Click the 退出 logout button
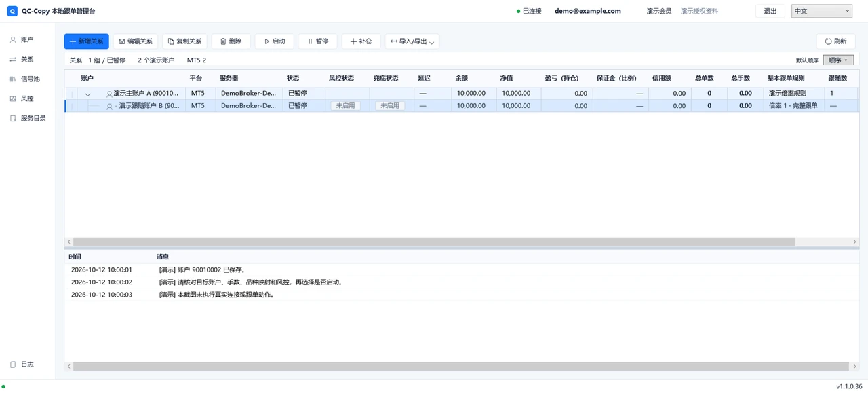 click(770, 11)
